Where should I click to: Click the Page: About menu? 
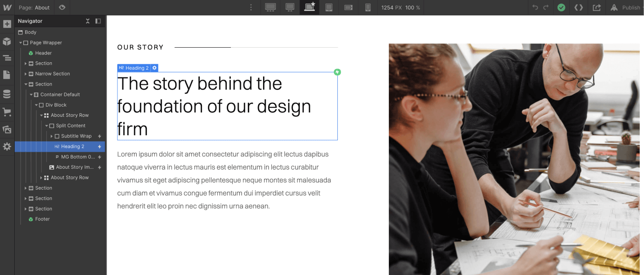[x=34, y=7]
